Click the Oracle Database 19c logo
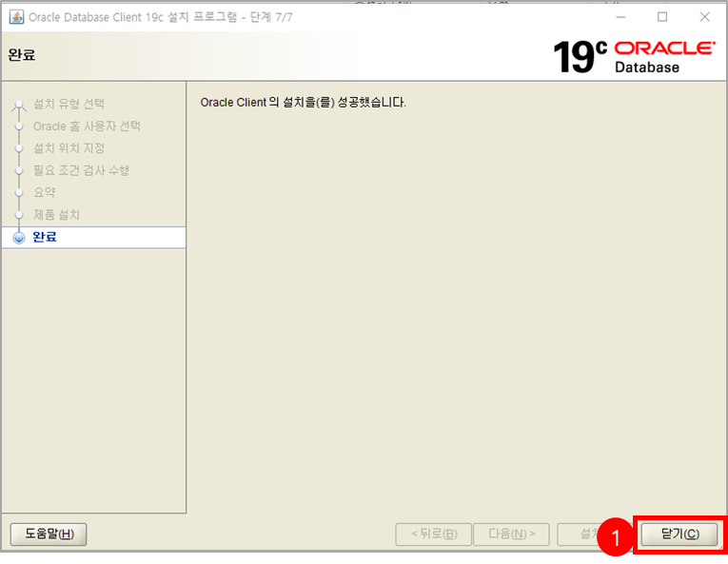728x564 pixels. pyautogui.click(x=634, y=57)
